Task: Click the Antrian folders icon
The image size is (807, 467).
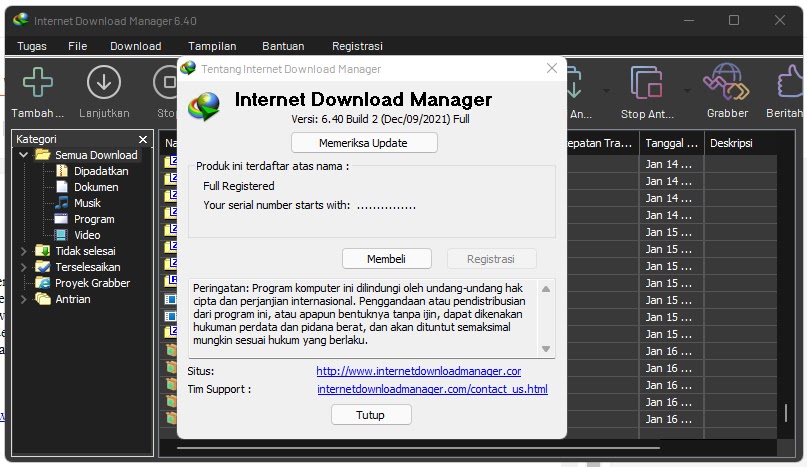Action: pos(42,299)
